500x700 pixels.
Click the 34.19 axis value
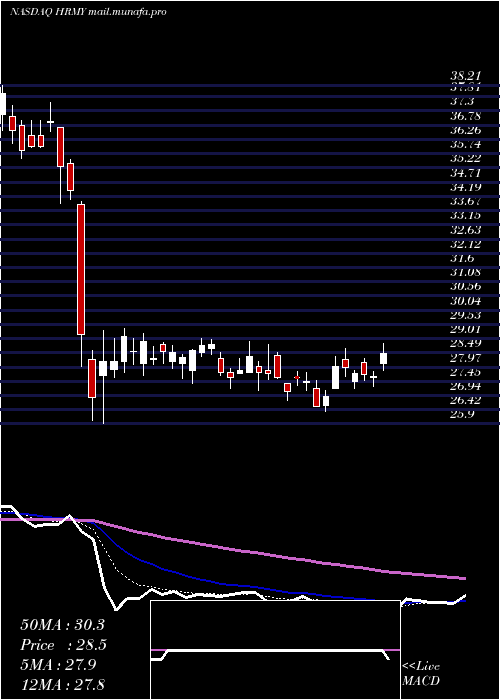tap(465, 187)
